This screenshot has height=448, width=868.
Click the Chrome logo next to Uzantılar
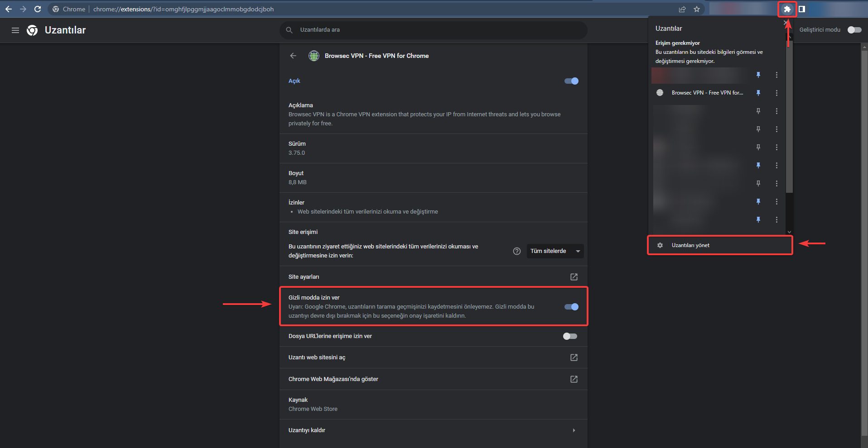click(32, 30)
